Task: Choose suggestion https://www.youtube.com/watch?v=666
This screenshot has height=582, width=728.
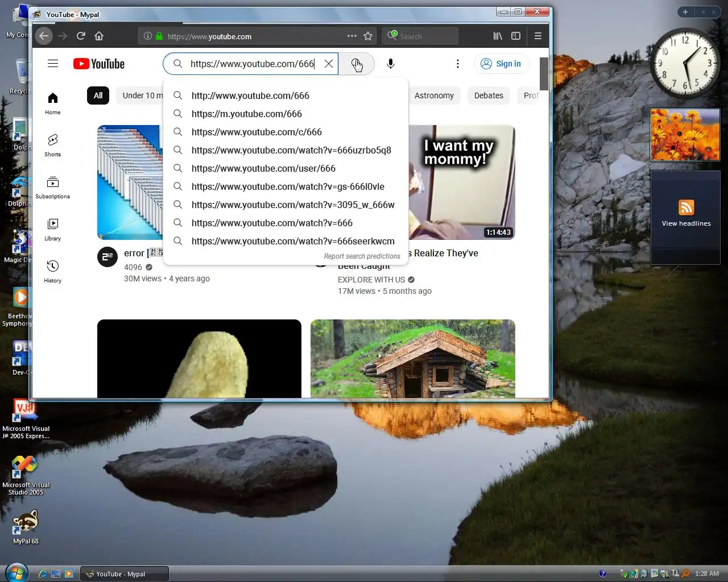Action: [286, 223]
